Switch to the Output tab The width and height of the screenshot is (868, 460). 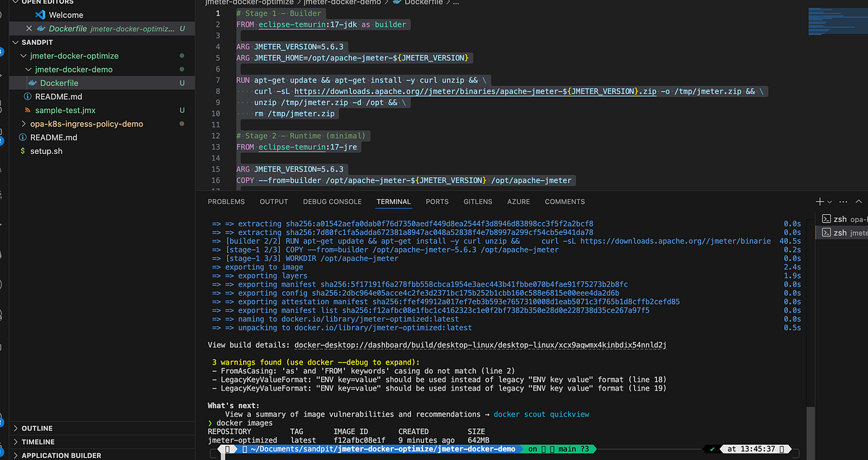tap(274, 202)
